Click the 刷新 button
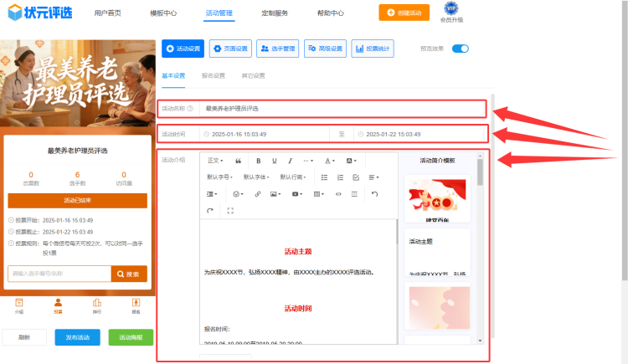This screenshot has width=628, height=364. click(x=24, y=337)
